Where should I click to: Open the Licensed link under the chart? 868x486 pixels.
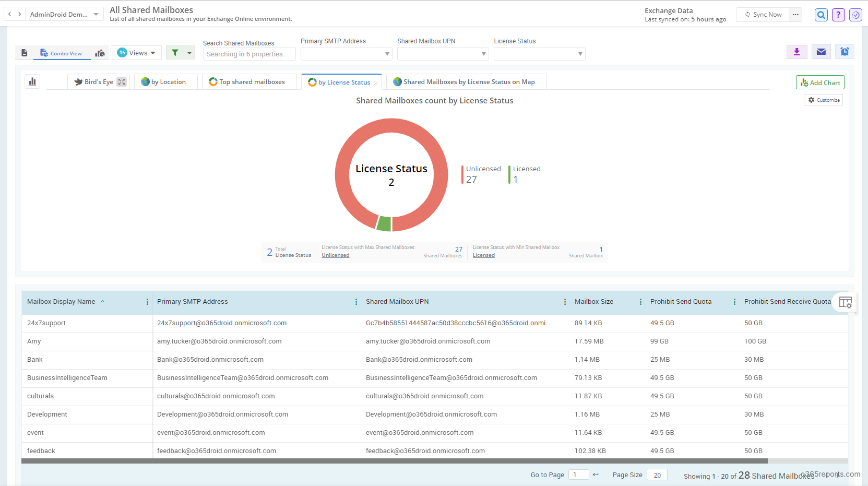(x=484, y=255)
